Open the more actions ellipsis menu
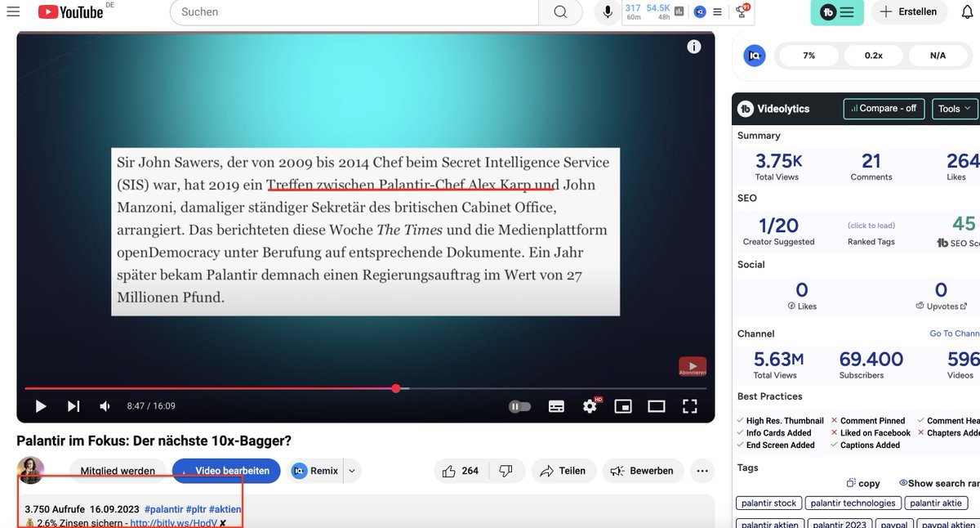Viewport: 980px width, 528px height. (702, 471)
